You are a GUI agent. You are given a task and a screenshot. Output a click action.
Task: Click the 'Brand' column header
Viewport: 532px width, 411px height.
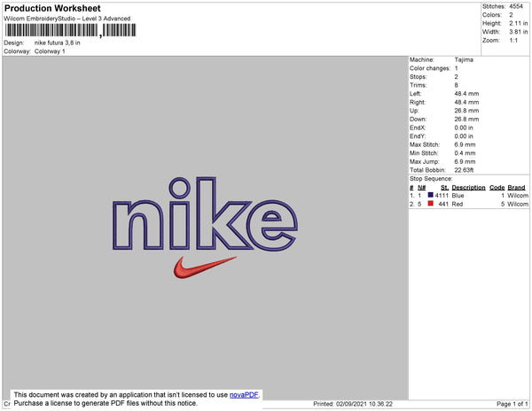click(x=516, y=188)
